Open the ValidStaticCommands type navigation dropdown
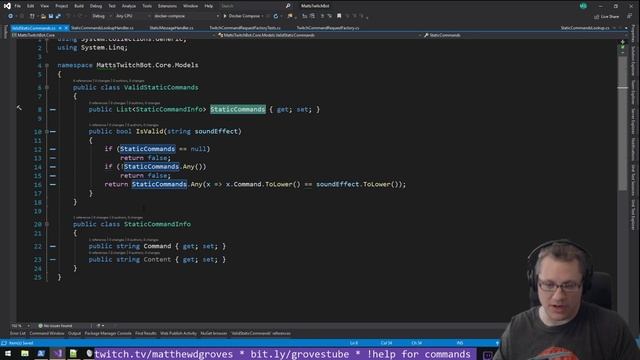Screen dimensions: 640x360 click(x=319, y=35)
